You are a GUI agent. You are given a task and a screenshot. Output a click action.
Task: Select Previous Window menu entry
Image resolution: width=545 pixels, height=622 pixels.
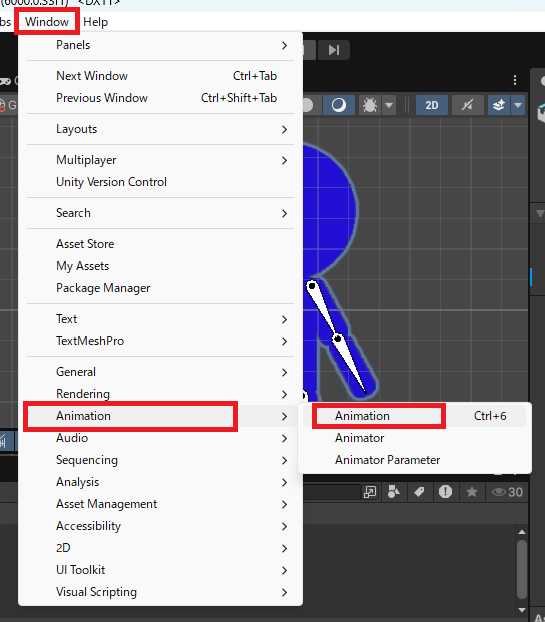coord(160,98)
